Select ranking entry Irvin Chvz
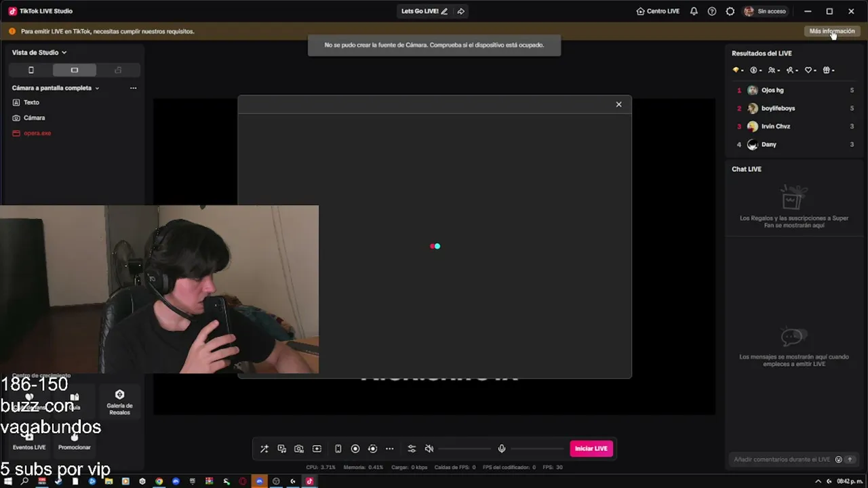Viewport: 868px width, 488px height. pos(795,127)
